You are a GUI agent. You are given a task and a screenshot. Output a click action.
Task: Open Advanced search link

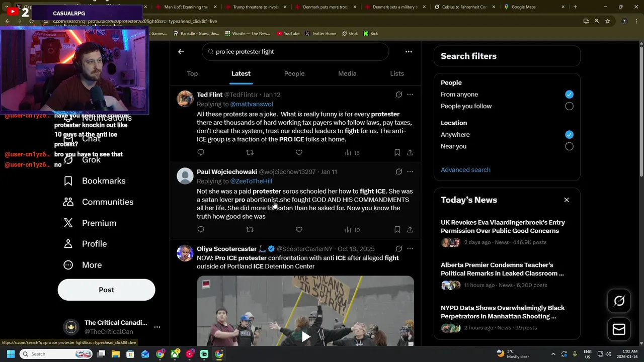(x=465, y=170)
